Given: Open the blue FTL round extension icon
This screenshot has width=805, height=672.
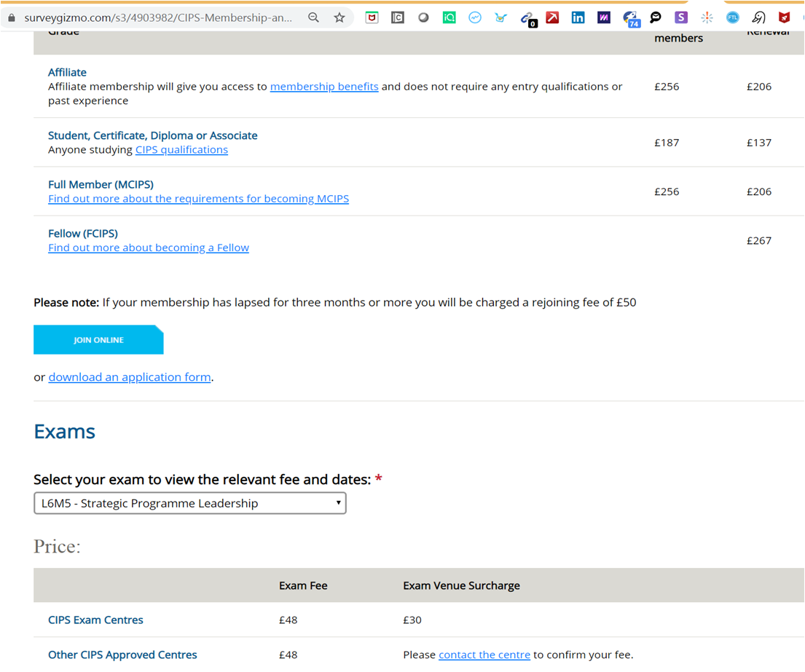Looking at the screenshot, I should pyautogui.click(x=733, y=17).
